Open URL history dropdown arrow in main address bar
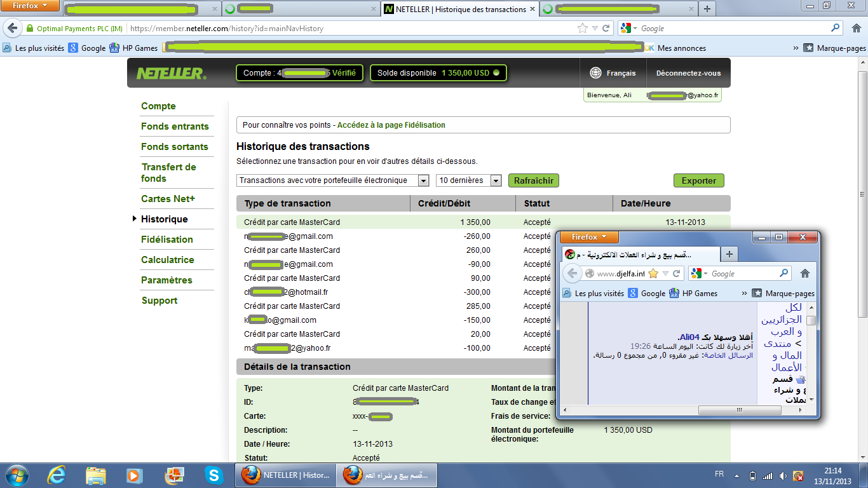Screen dimensions: 868x488 [595, 29]
